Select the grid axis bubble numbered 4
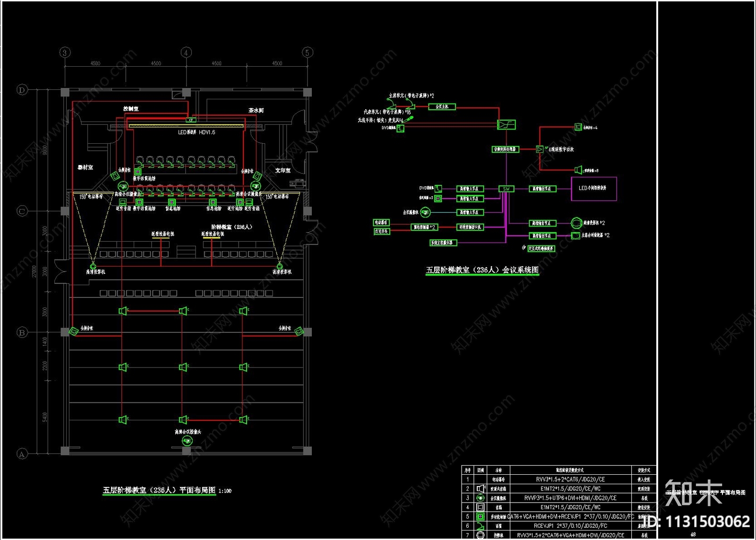756x540 pixels. pos(186,52)
